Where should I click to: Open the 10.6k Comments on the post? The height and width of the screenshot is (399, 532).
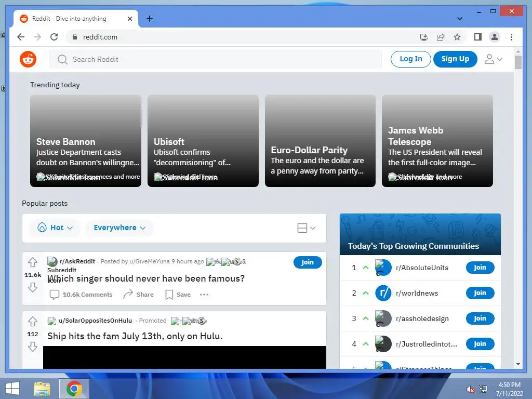click(x=81, y=295)
